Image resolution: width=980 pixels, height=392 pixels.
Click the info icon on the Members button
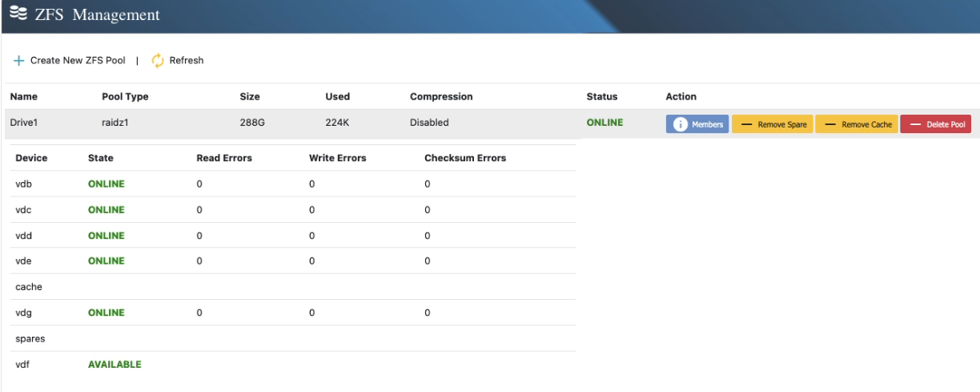point(681,124)
